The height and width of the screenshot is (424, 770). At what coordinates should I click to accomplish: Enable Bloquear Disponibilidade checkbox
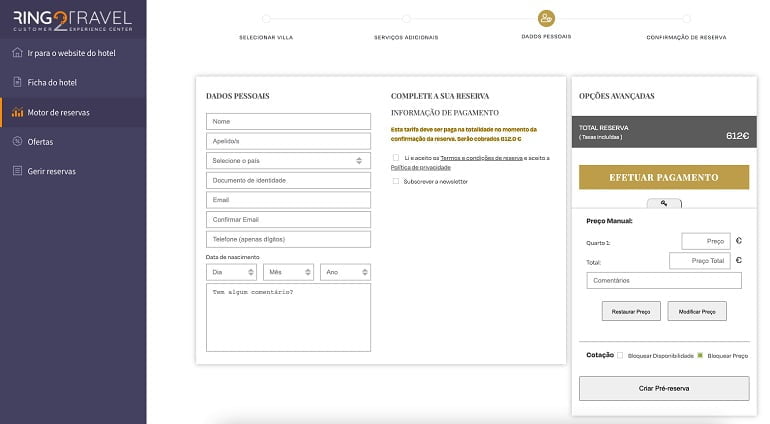620,355
